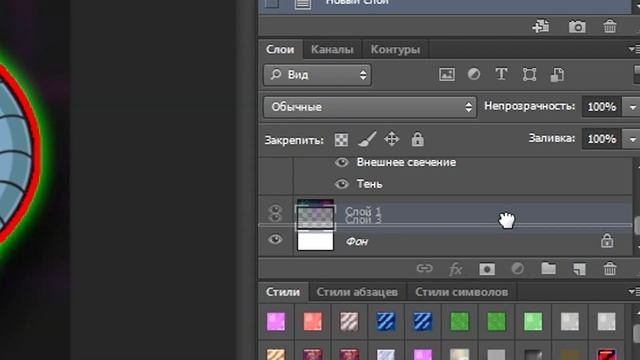Filter layers by shape layers icon

(529, 74)
